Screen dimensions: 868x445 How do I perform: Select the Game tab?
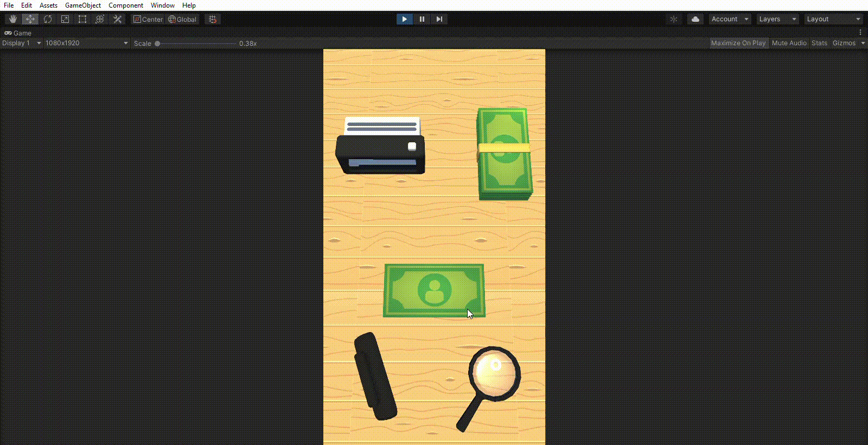(x=18, y=33)
